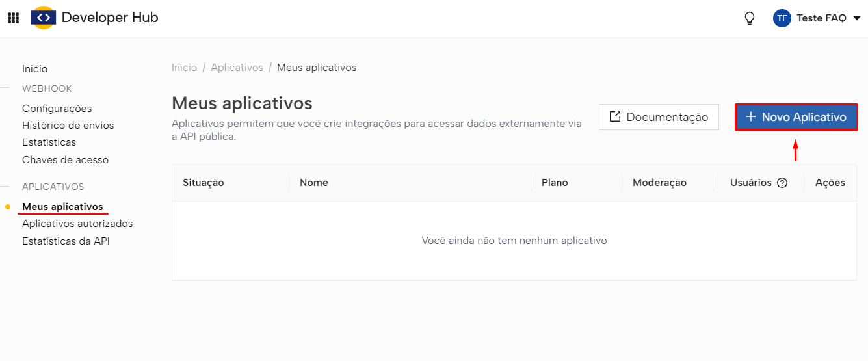Open webhook Estatísticas in sidebar
This screenshot has width=868, height=361.
[x=49, y=142]
